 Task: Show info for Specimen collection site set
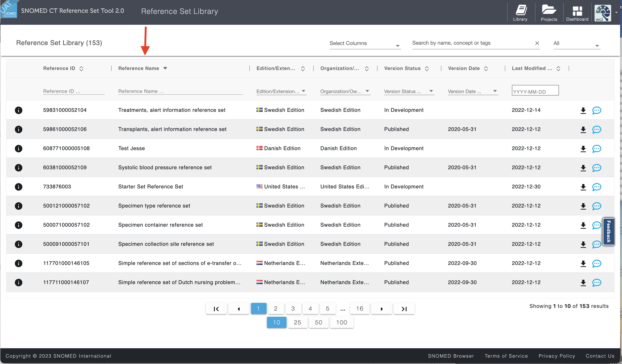tap(19, 244)
